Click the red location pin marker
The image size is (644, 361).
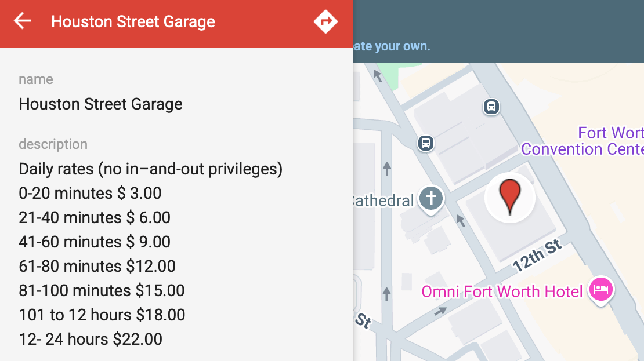tap(510, 196)
